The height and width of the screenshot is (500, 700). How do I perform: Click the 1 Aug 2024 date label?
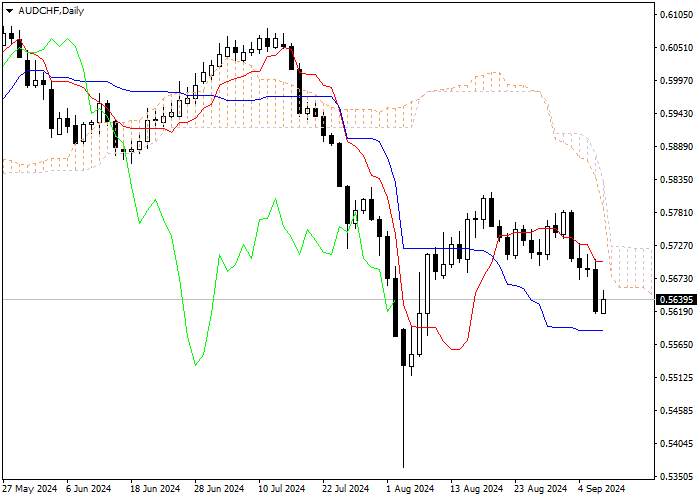[x=410, y=489]
